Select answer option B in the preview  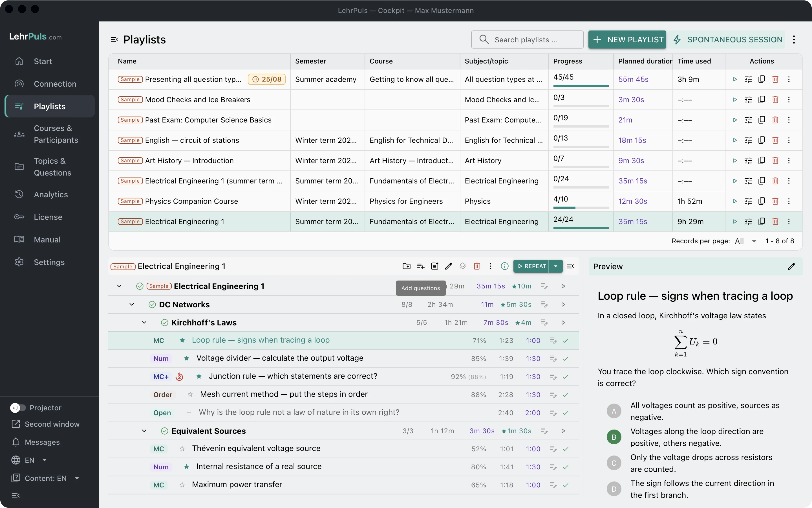[614, 437]
